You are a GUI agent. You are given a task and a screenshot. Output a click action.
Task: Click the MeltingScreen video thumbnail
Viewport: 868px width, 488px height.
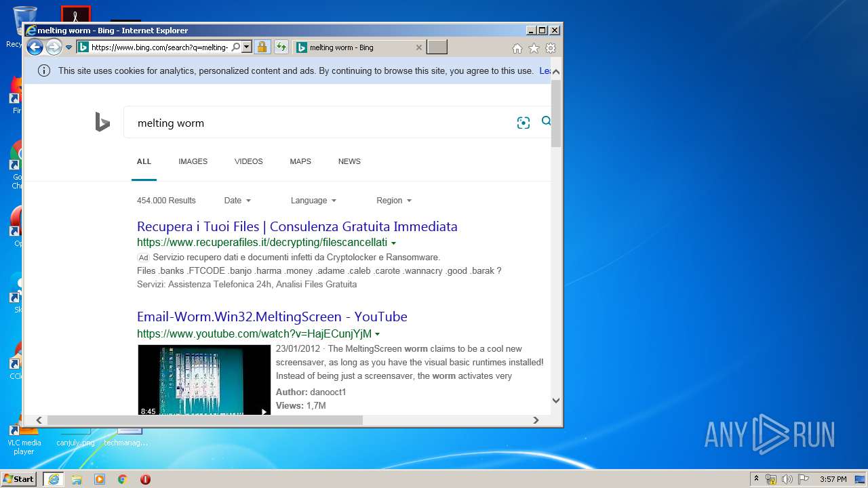204,380
